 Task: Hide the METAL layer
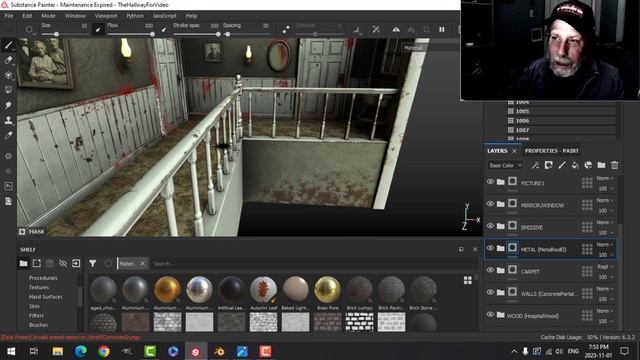tap(490, 248)
